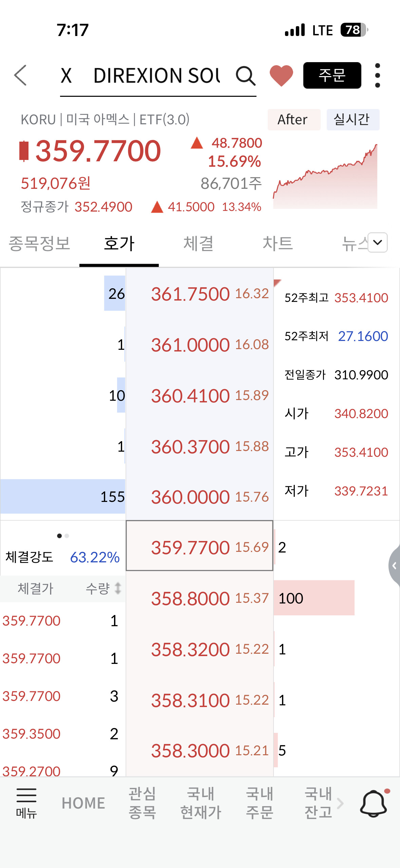The height and width of the screenshot is (868, 400).
Task: Switch to the 체결 tab
Action: pos(198,243)
